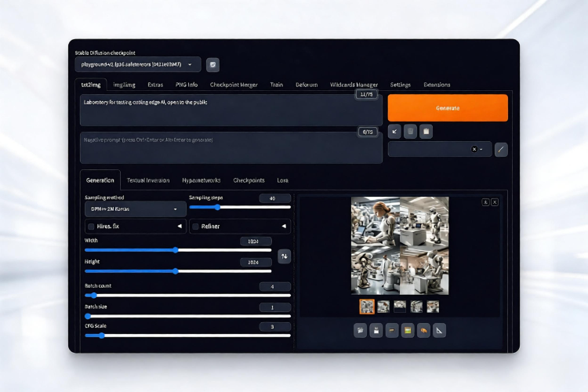
Task: Enable the Refiner checkbox
Action: pos(195,227)
